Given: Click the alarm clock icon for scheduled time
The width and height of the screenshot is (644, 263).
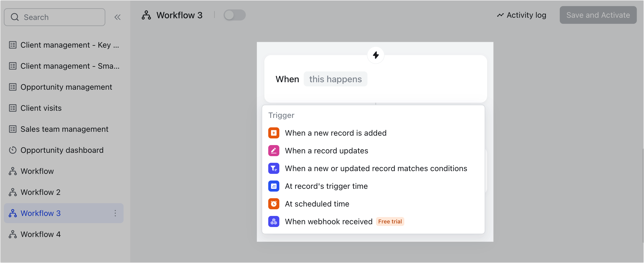Looking at the screenshot, I should 274,204.
